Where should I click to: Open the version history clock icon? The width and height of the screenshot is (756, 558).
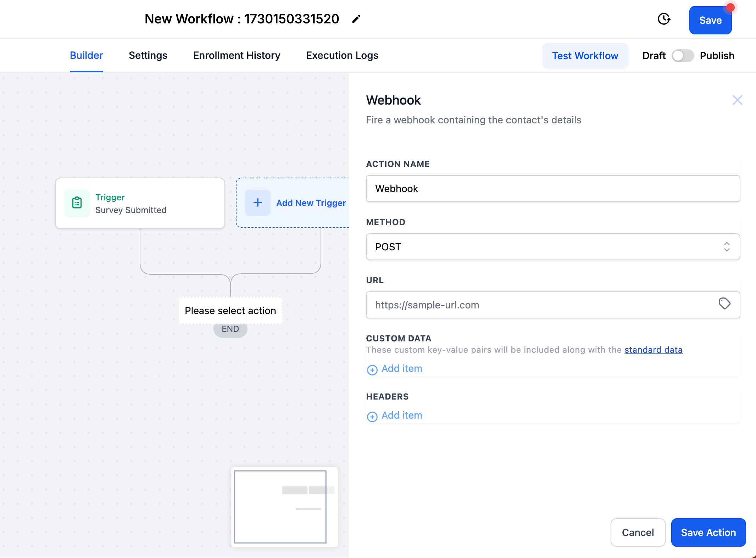tap(664, 19)
